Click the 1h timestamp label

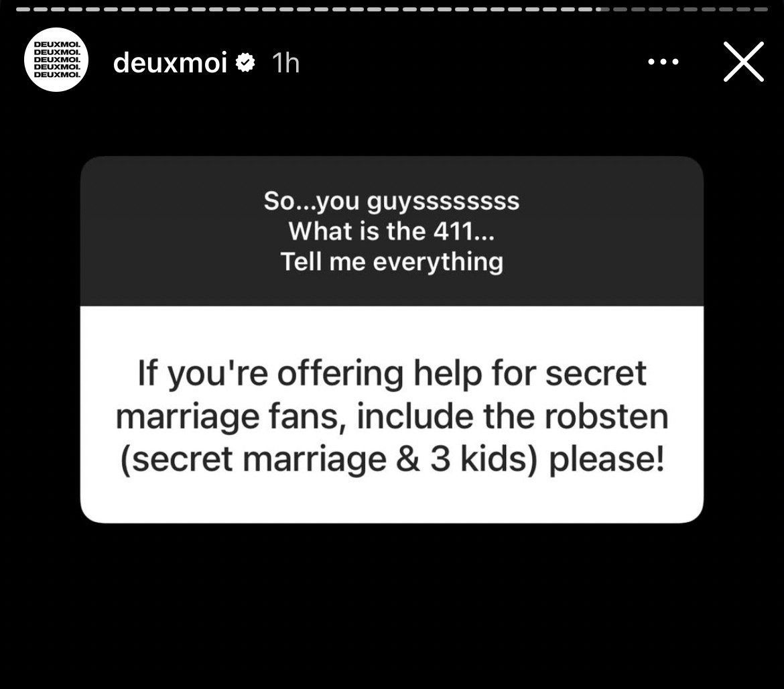pyautogui.click(x=285, y=63)
